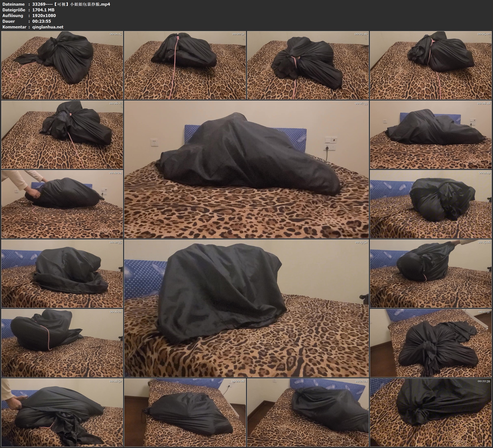This screenshot has width=493, height=448.
Task: Click the thumbnail timestamped 00:01:15
Action: point(62,65)
